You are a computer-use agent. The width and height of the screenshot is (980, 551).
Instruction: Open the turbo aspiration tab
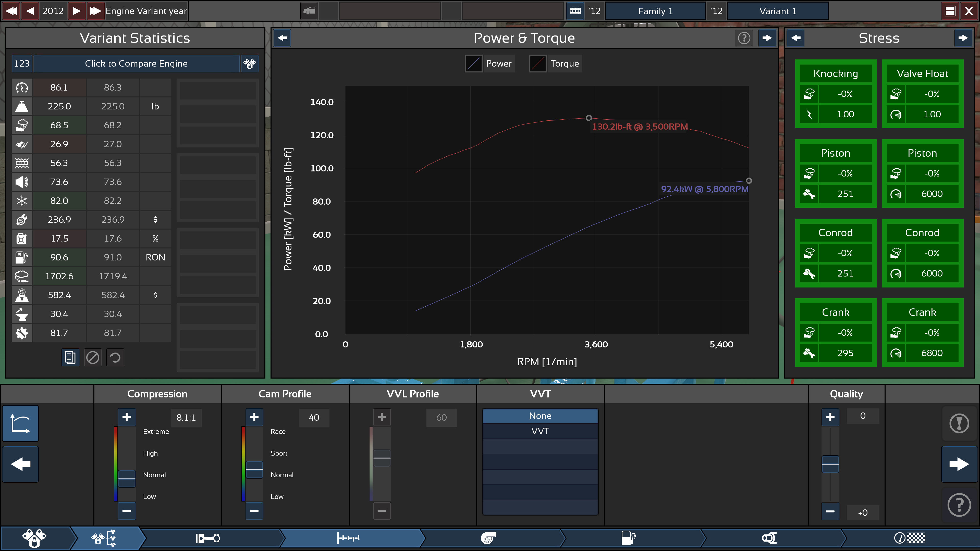[x=488, y=538]
